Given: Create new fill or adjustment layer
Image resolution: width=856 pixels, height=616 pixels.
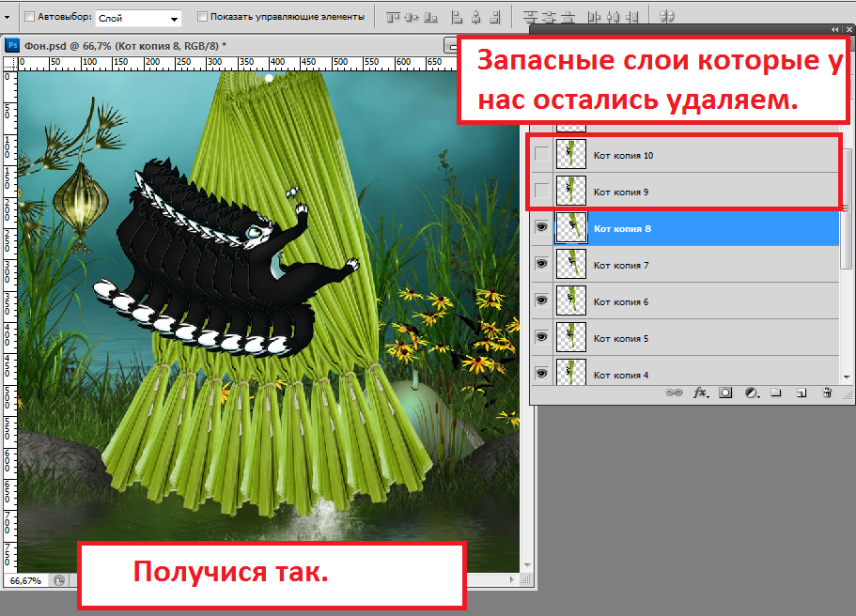Looking at the screenshot, I should 753,393.
